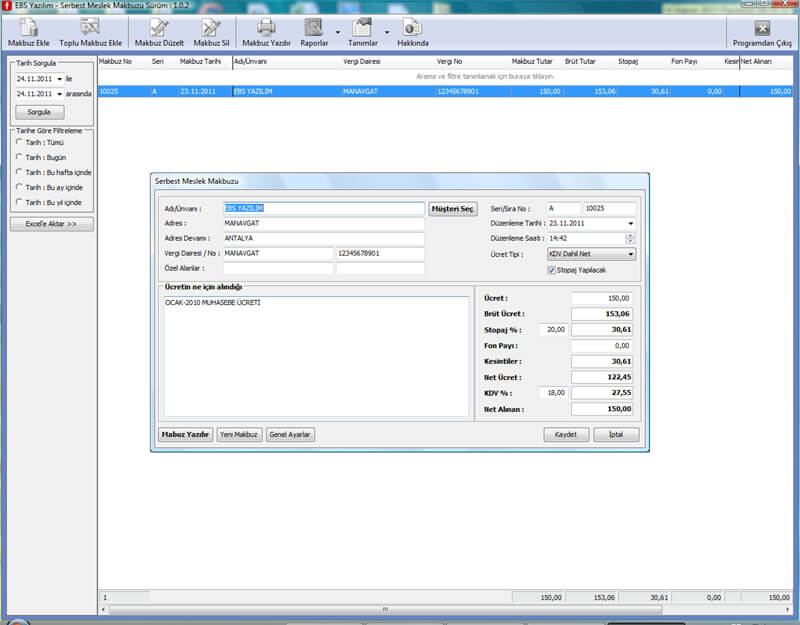Open the Ücret Tipi dropdown
Viewport: 800px width, 625px height.
click(x=630, y=254)
